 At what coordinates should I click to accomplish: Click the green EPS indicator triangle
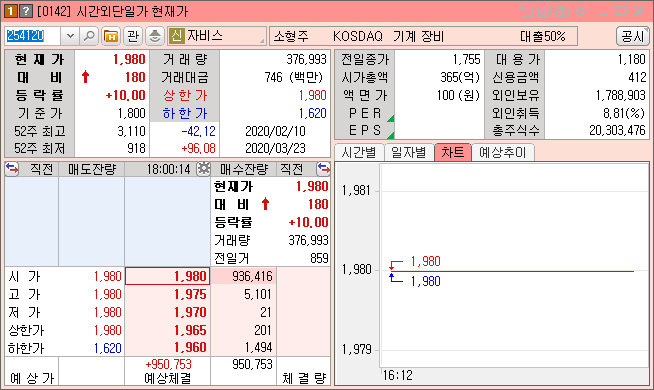pos(390,135)
